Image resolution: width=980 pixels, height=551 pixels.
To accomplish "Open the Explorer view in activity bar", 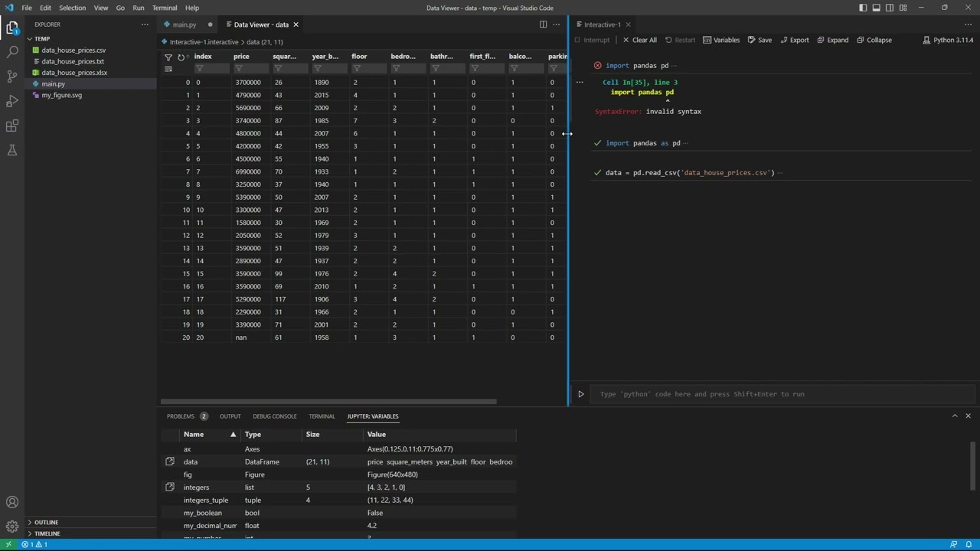I will pos(12,28).
